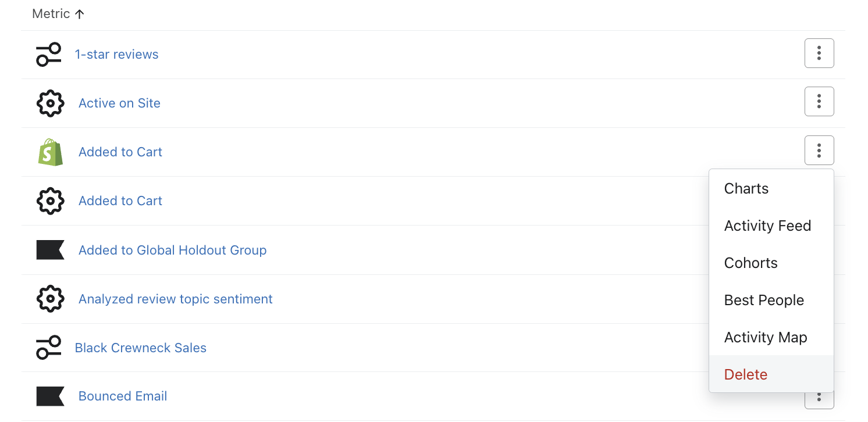The image size is (868, 422).
Task: Toggle the Metric column sort order
Action: tap(58, 13)
